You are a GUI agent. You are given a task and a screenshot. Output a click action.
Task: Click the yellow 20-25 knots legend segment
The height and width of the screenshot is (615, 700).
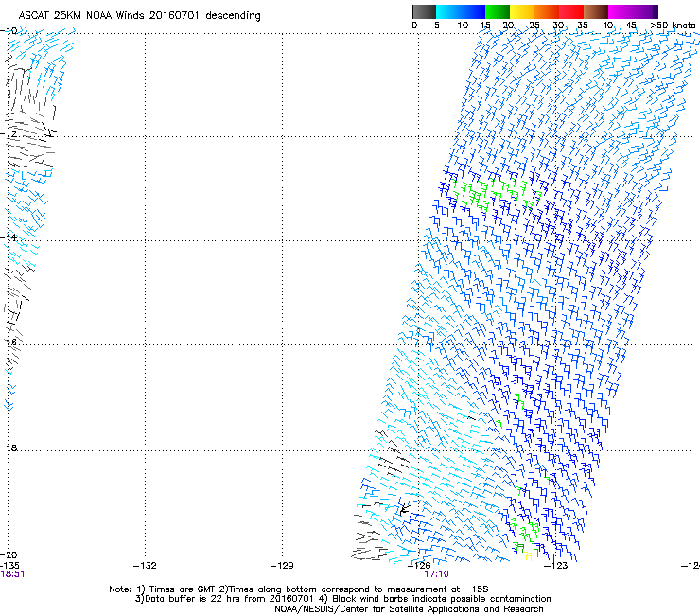(522, 11)
